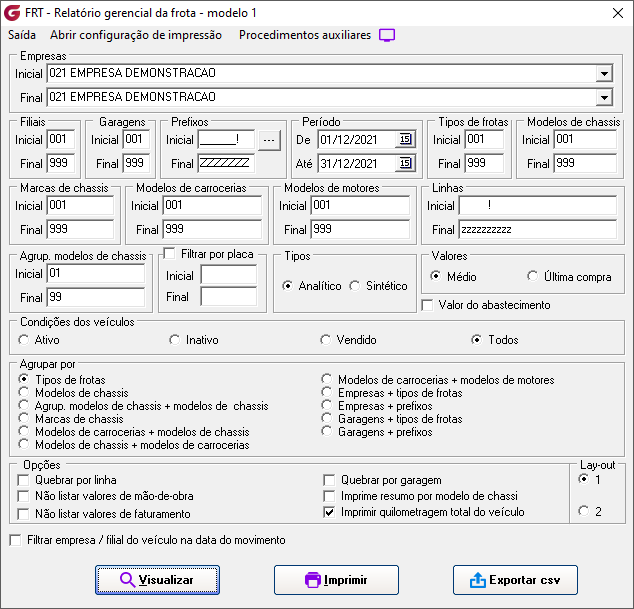Check Quebrar por linha option
This screenshot has height=609, width=634.
coord(23,480)
